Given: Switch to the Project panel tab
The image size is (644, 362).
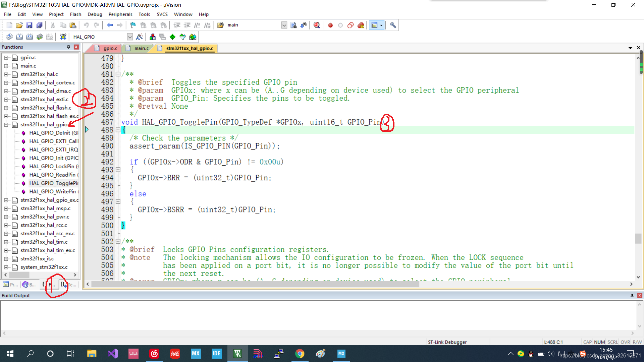Looking at the screenshot, I should 10,285.
